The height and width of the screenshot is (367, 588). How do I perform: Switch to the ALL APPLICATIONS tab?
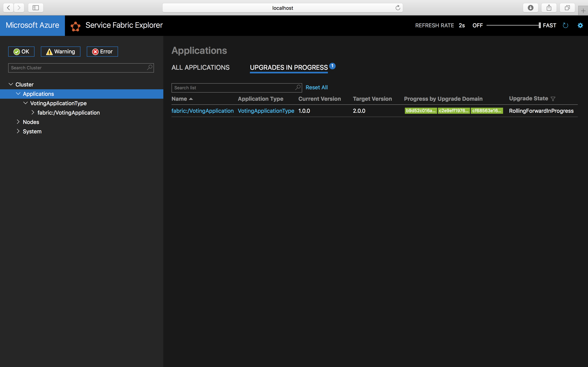pyautogui.click(x=201, y=67)
